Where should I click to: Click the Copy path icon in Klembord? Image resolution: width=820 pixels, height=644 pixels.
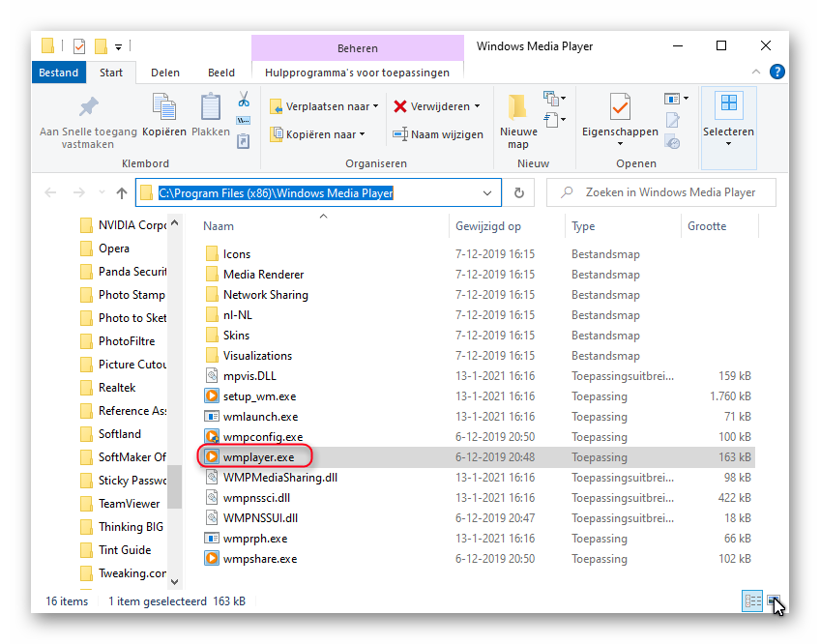pos(243,121)
